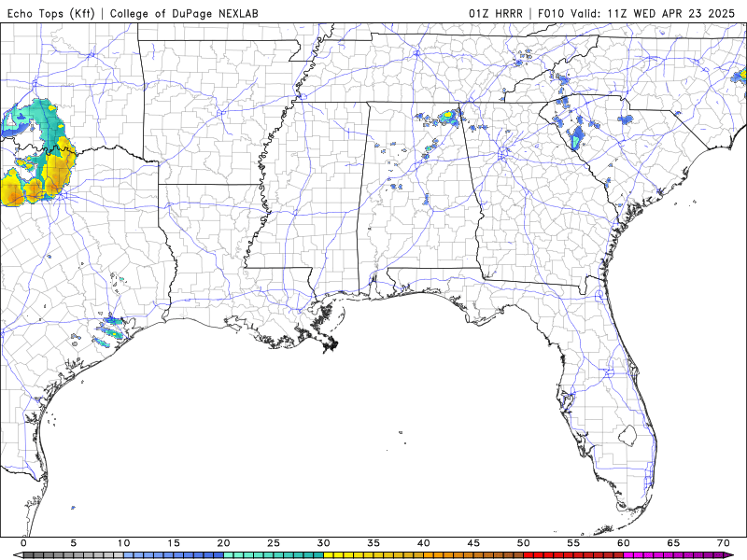Viewport: 747px width, 560px height.
Task: Click colorbar tick label '0'
Action: click(x=24, y=543)
